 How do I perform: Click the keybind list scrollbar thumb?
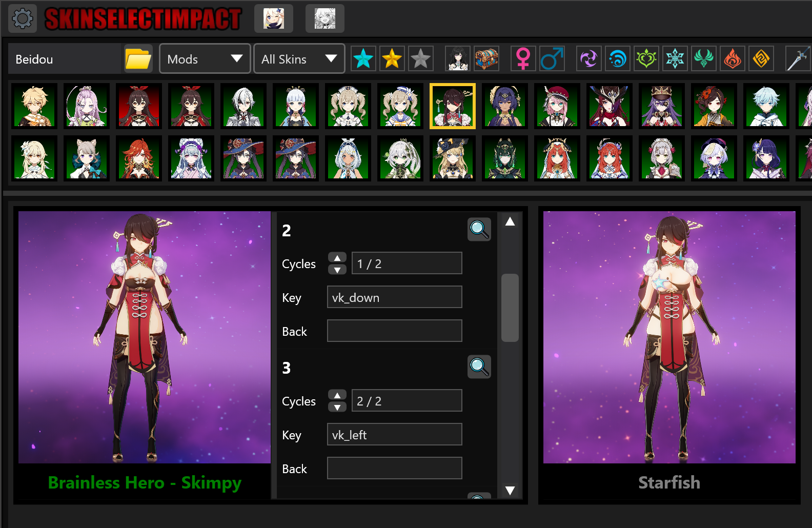pos(510,308)
